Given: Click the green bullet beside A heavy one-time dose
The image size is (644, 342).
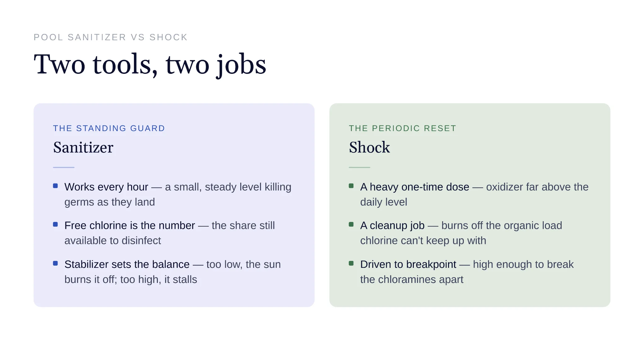Looking at the screenshot, I should click(351, 186).
